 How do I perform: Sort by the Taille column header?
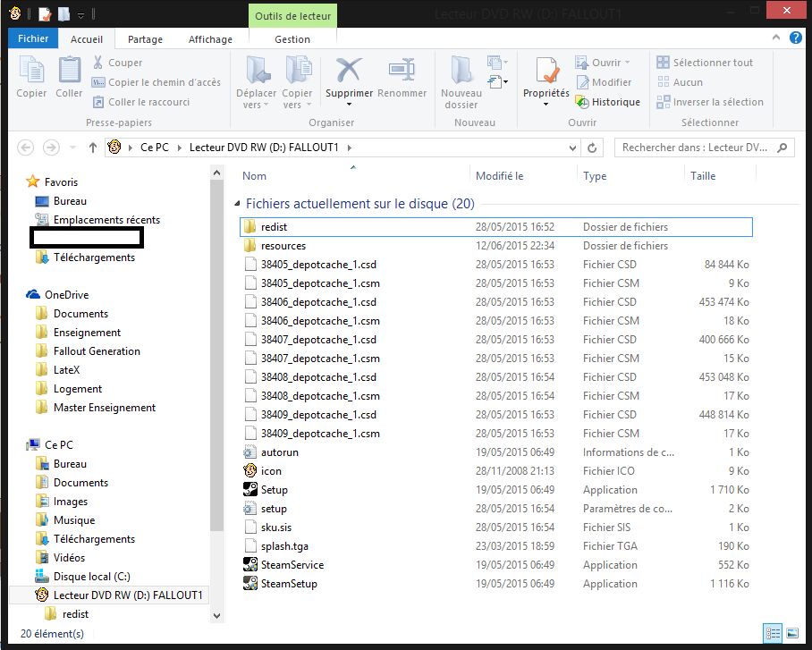[703, 176]
